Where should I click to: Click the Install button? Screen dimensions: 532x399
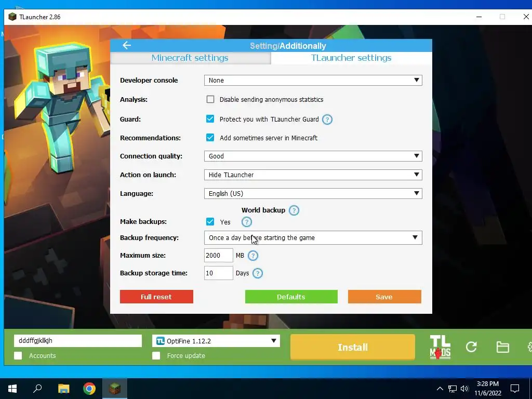point(353,347)
